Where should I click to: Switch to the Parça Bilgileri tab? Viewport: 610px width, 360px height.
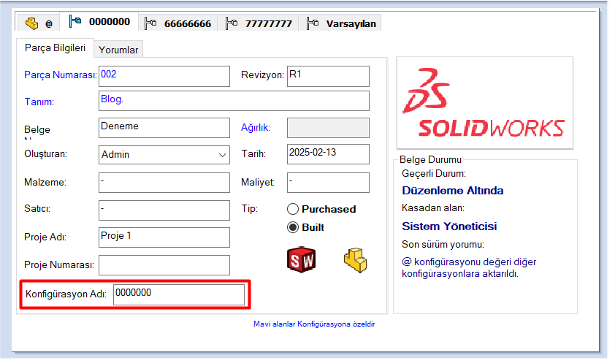[55, 48]
